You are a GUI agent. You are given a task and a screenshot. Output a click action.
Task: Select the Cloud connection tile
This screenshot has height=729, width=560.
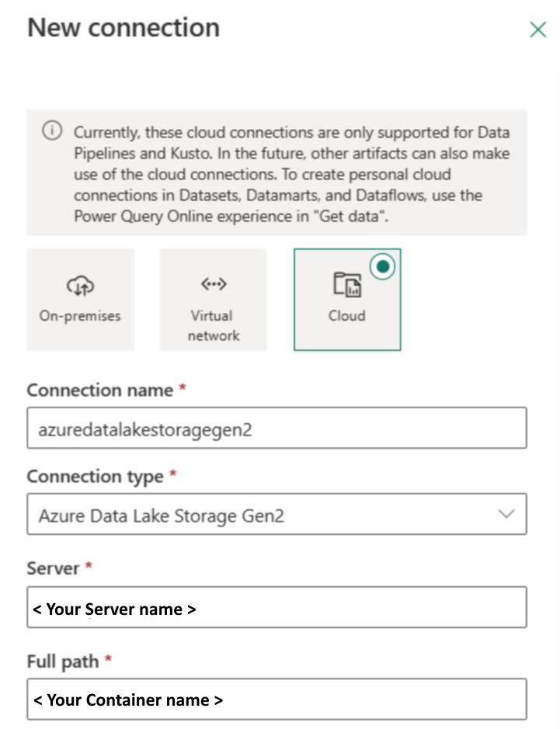pos(347,300)
